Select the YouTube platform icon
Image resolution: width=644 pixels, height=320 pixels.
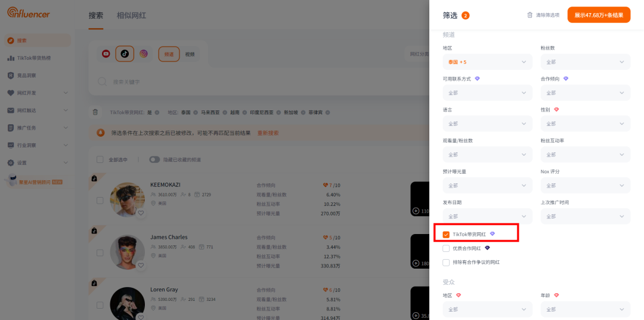click(106, 54)
